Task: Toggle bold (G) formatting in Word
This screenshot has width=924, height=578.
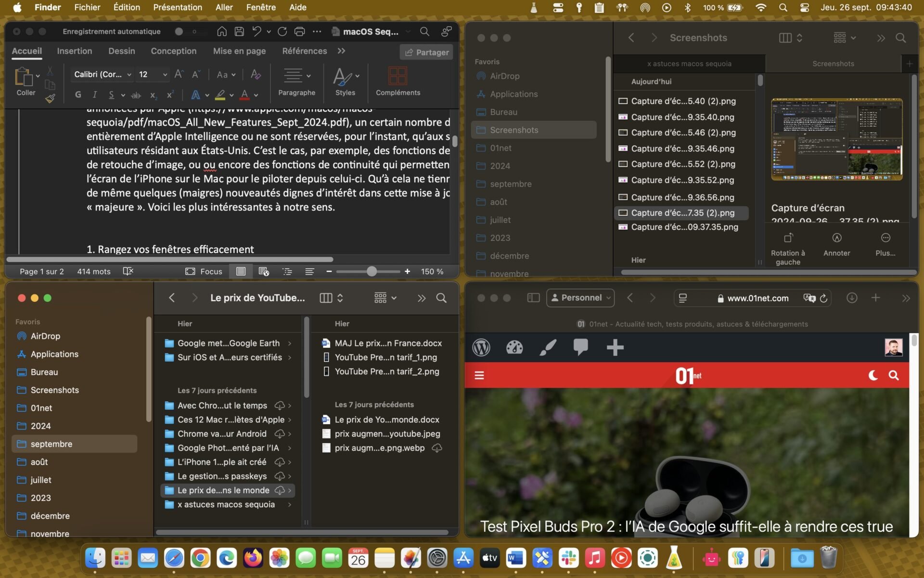Action: (x=78, y=95)
